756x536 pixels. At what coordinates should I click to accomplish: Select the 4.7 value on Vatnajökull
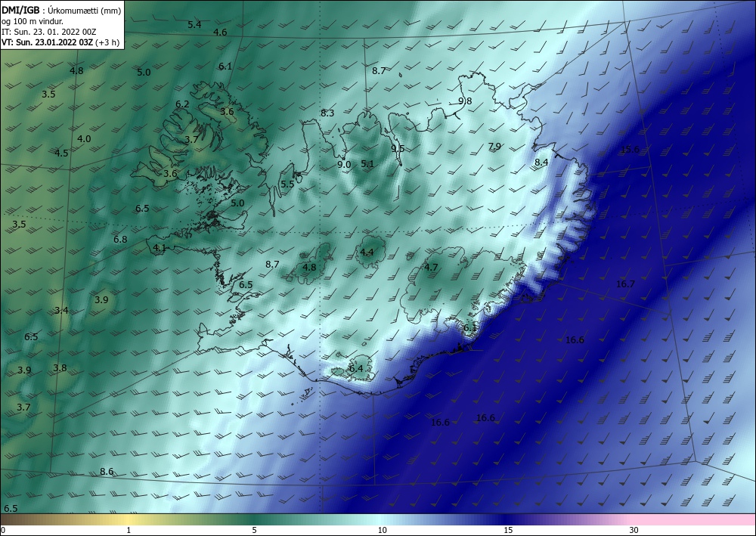coord(431,267)
